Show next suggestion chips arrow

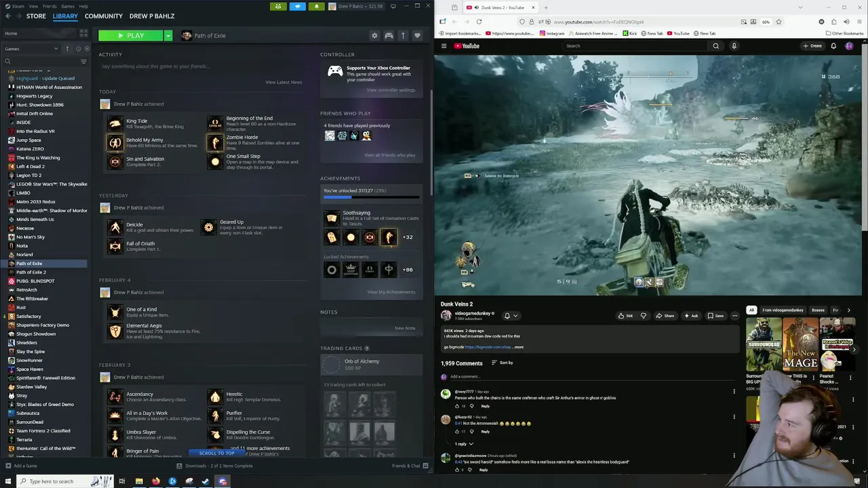[848, 310]
